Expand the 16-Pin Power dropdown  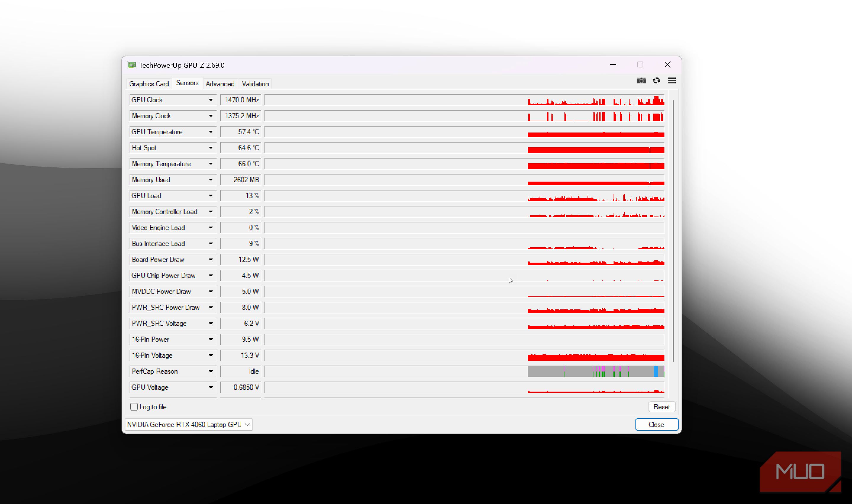(211, 339)
